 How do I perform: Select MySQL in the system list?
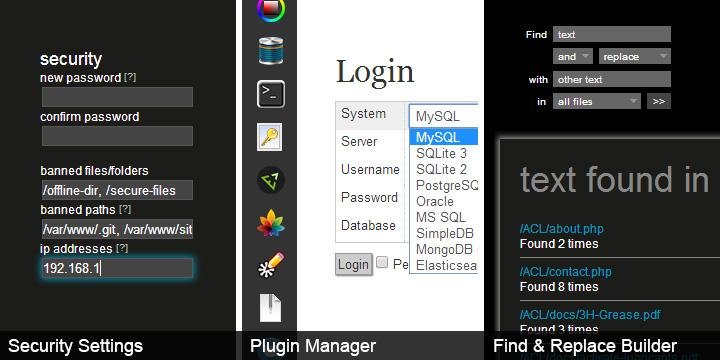pos(444,137)
